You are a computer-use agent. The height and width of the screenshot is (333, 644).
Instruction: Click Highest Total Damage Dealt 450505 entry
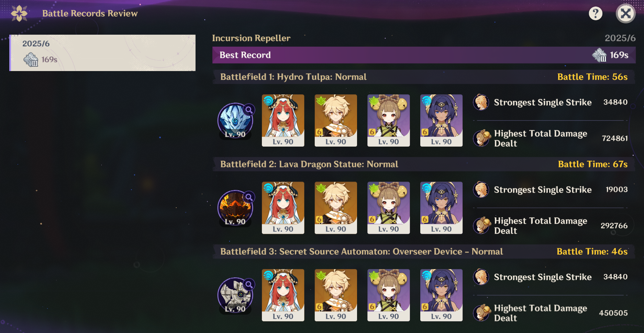click(x=551, y=313)
